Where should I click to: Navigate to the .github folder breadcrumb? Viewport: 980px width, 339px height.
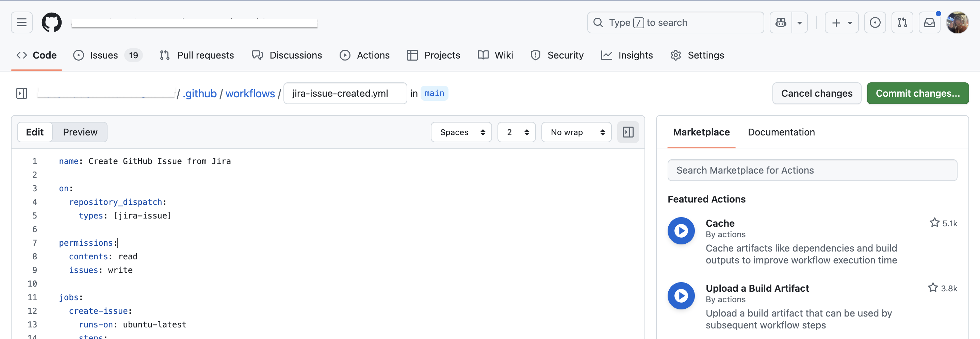(200, 93)
